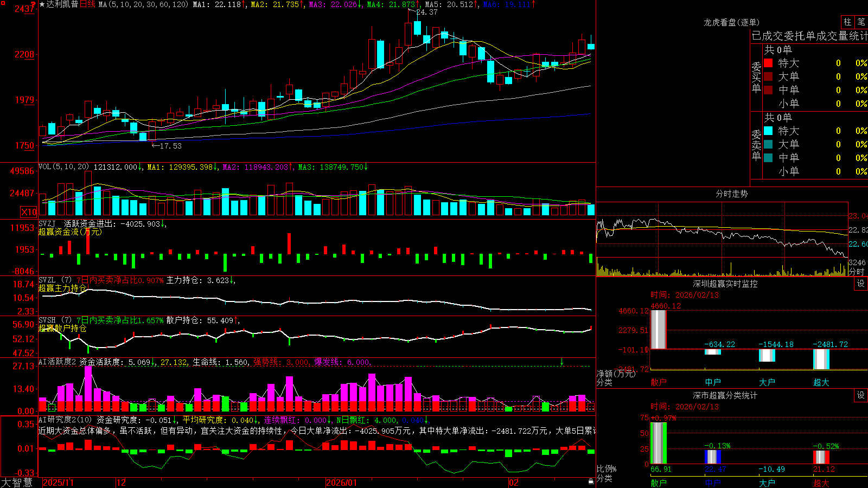
Task: Click the 超赢主力持仓 label
Action: [x=62, y=288]
